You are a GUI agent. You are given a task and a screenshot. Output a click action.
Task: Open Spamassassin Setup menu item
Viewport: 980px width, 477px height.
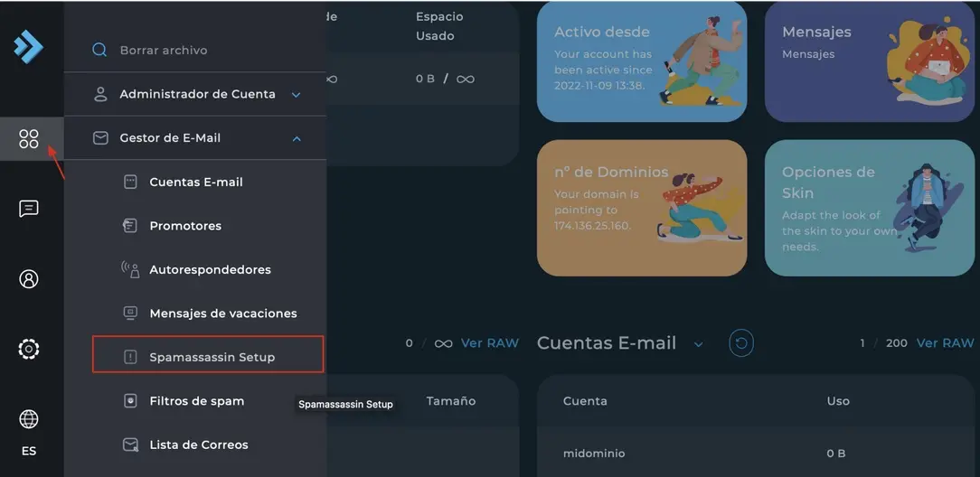pyautogui.click(x=208, y=354)
